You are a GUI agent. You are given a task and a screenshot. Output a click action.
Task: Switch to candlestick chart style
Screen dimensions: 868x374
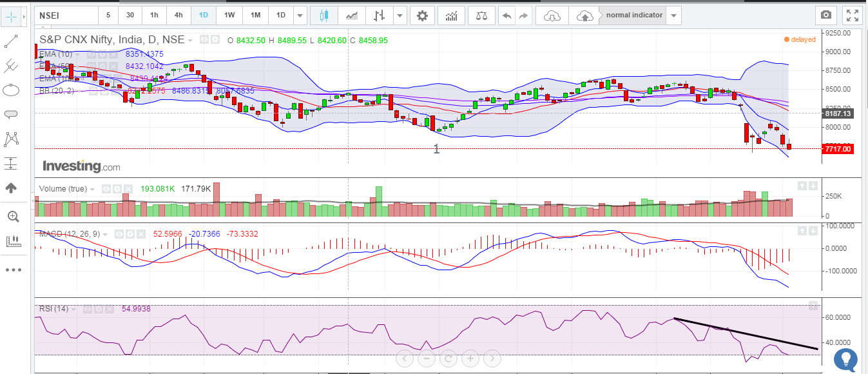[x=323, y=15]
